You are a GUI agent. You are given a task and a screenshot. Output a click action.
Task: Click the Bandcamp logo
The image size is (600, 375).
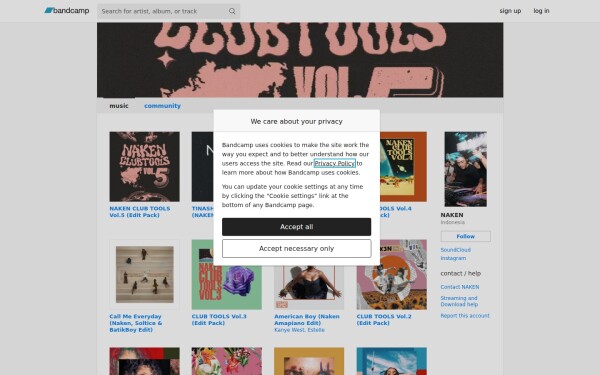67,11
